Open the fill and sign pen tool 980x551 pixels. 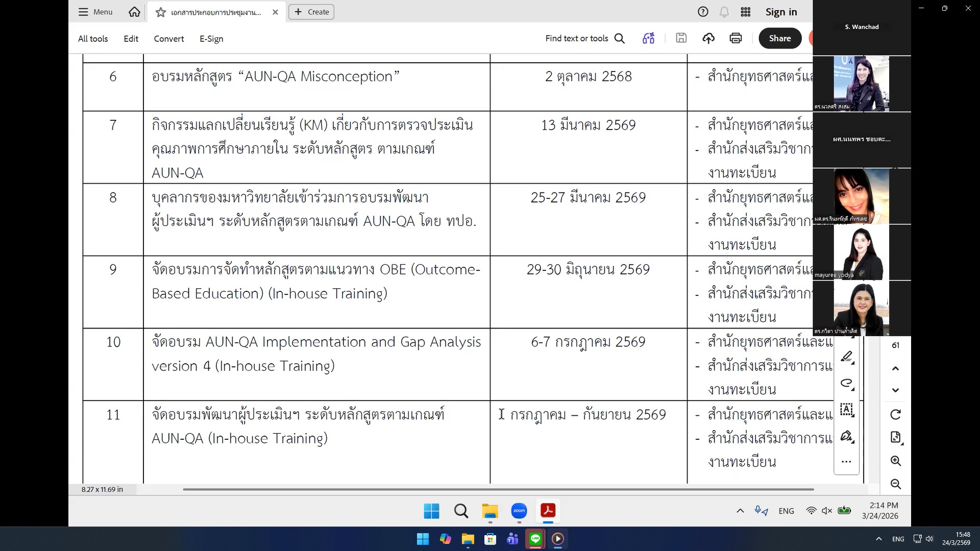point(846,436)
